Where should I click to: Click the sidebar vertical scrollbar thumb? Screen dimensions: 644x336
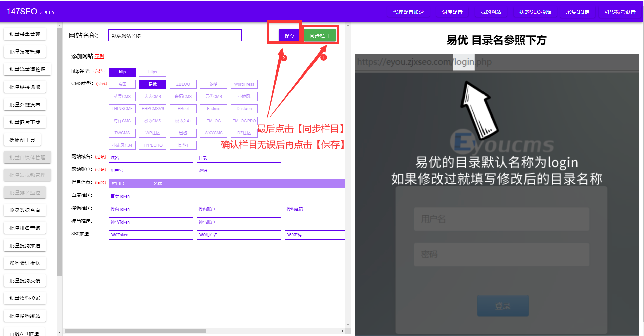pyautogui.click(x=60, y=152)
